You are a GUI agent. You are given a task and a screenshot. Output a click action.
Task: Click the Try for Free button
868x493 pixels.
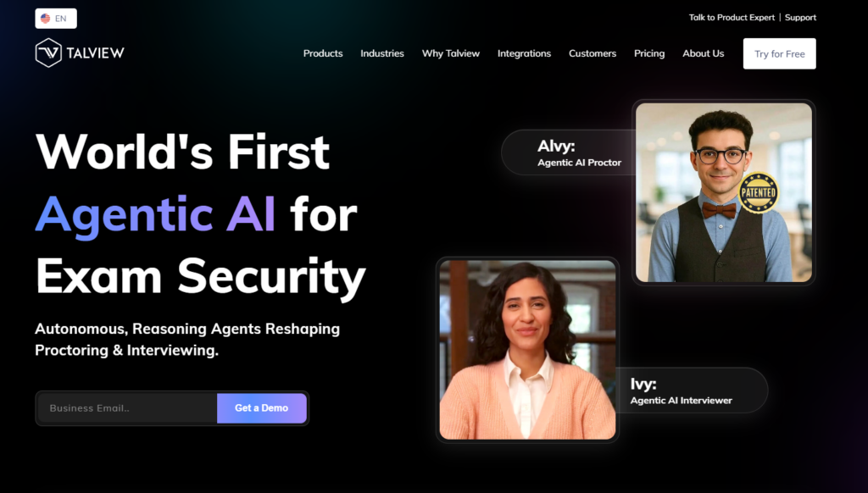(x=780, y=53)
